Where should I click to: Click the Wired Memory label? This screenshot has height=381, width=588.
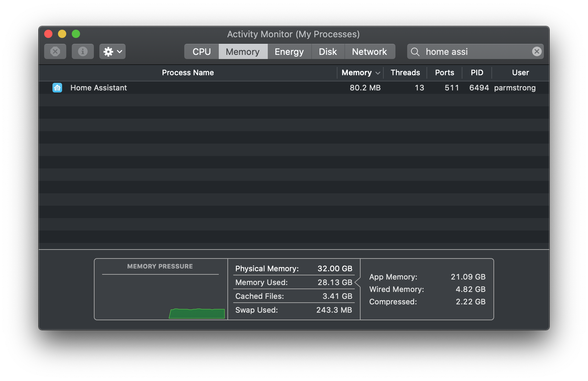click(396, 289)
